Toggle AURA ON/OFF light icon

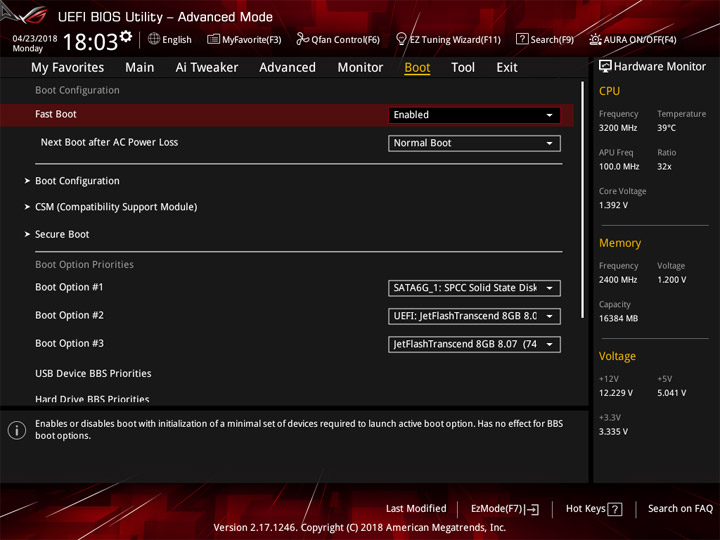[x=595, y=39]
